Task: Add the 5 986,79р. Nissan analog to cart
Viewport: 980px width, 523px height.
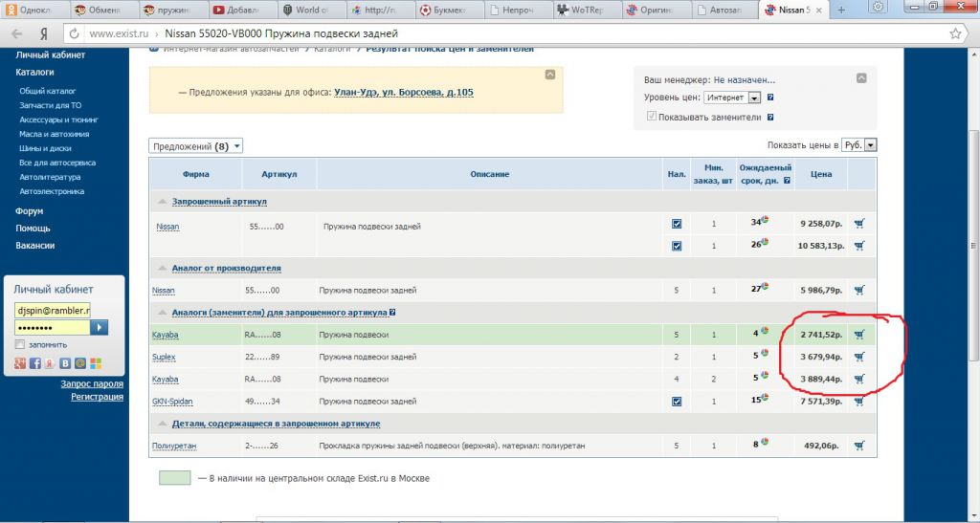Action: click(858, 290)
